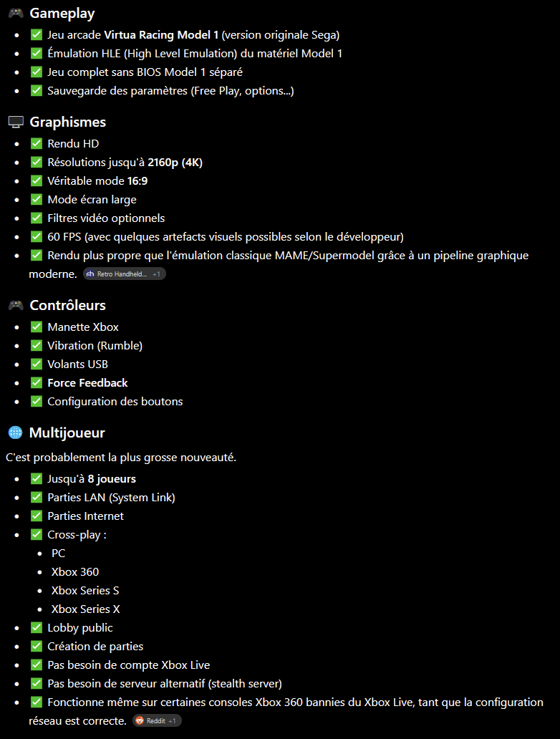560x739 pixels.
Task: Open the Reddit +1 citation chip
Action: 157,720
